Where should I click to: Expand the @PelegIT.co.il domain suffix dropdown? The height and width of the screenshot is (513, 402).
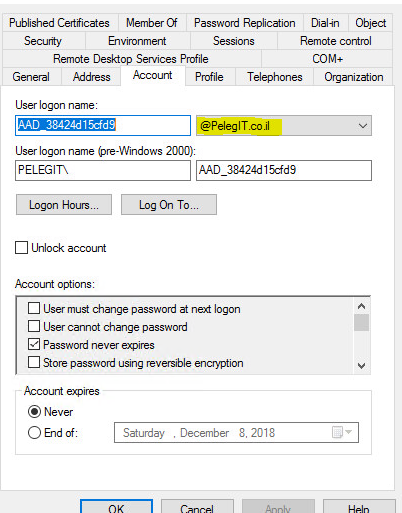pyautogui.click(x=362, y=126)
